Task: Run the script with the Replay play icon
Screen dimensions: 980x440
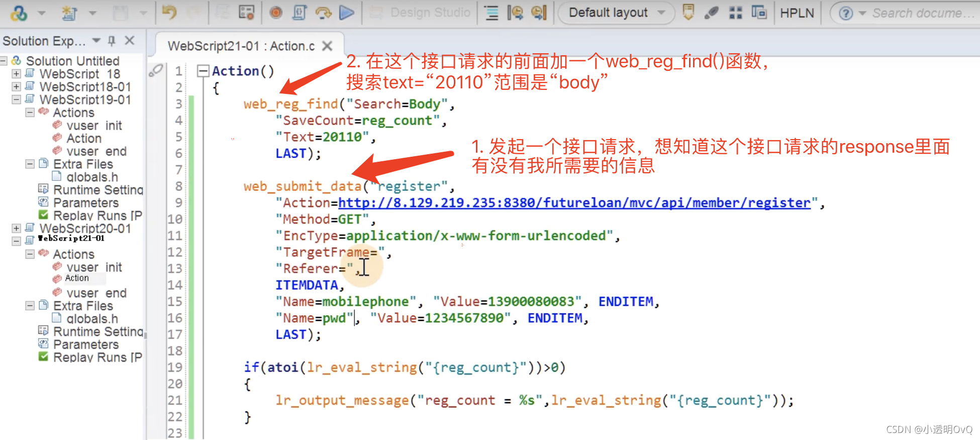Action: (347, 13)
